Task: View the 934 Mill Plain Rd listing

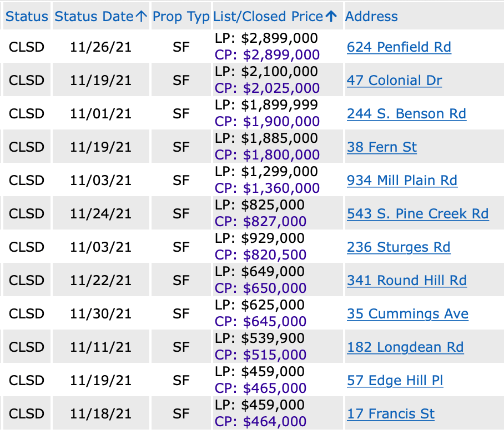Action: click(402, 181)
